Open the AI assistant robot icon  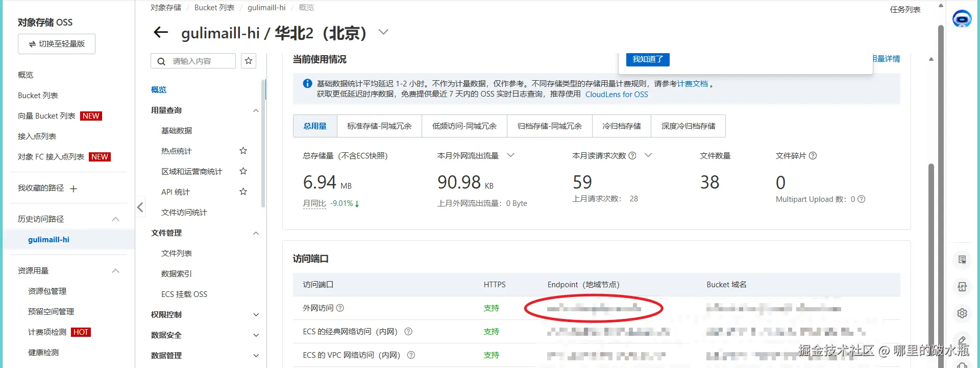962,19
